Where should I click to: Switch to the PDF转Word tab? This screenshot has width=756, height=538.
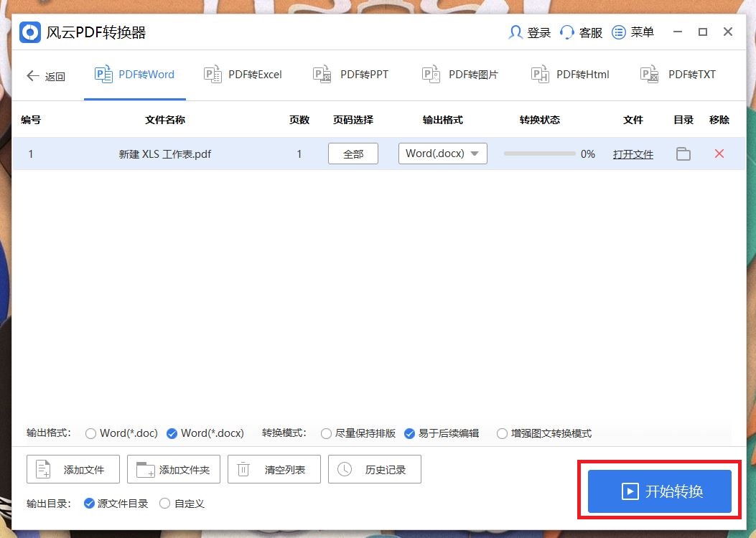pos(134,75)
